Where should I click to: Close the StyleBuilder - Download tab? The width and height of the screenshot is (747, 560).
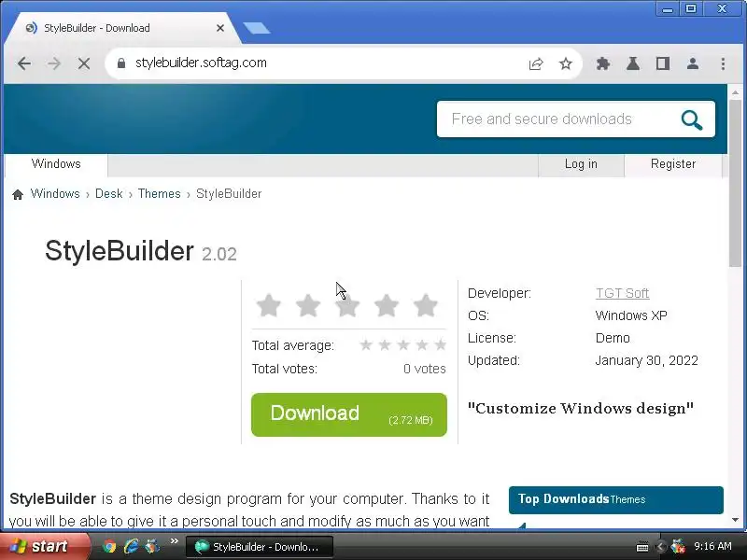(x=220, y=28)
